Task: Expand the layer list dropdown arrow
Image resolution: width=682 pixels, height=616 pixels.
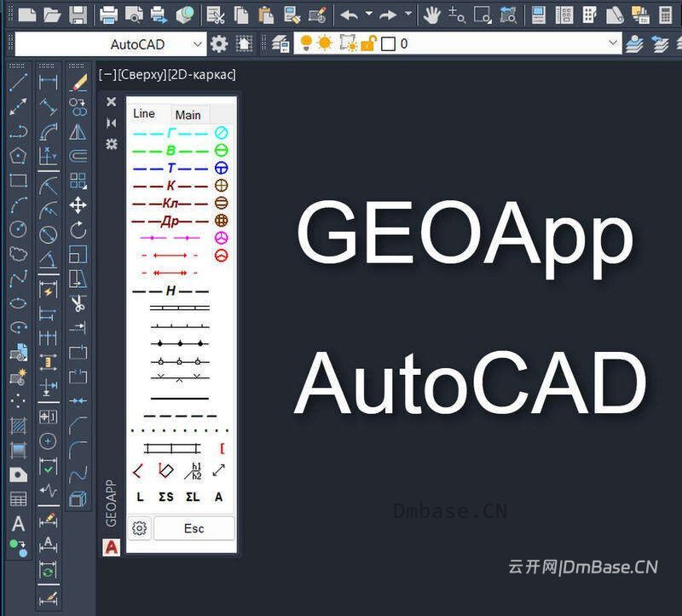Action: click(613, 43)
